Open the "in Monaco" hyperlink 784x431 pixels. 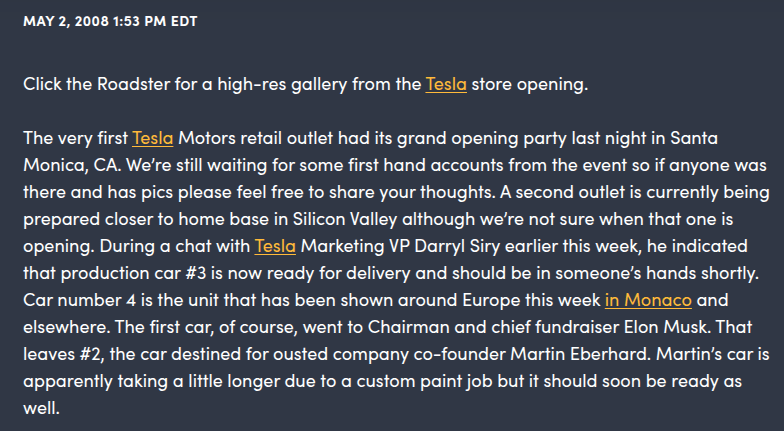click(648, 273)
